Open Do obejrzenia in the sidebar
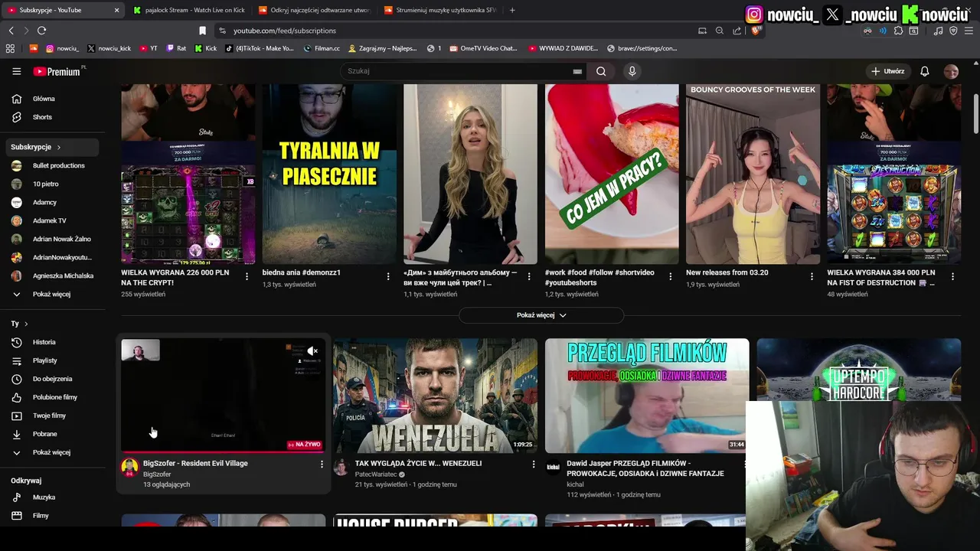Viewport: 980px width, 551px height. (x=54, y=379)
